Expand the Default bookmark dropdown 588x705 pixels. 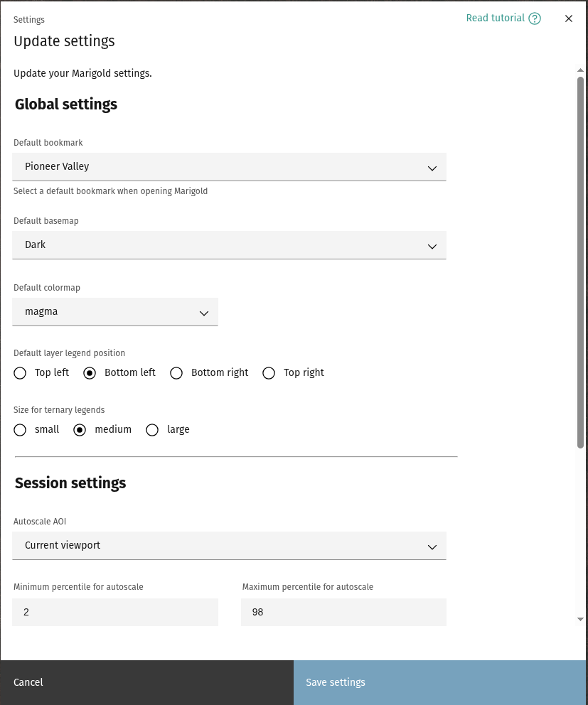pos(229,167)
